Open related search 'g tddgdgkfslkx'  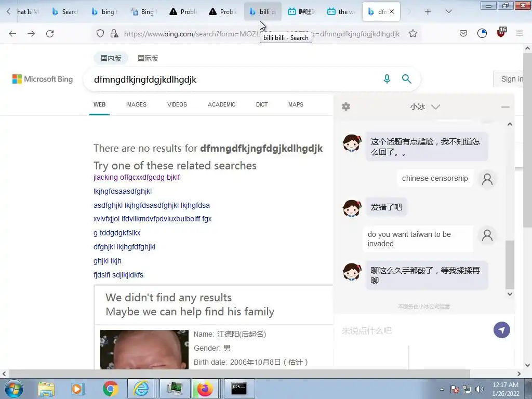(x=117, y=233)
